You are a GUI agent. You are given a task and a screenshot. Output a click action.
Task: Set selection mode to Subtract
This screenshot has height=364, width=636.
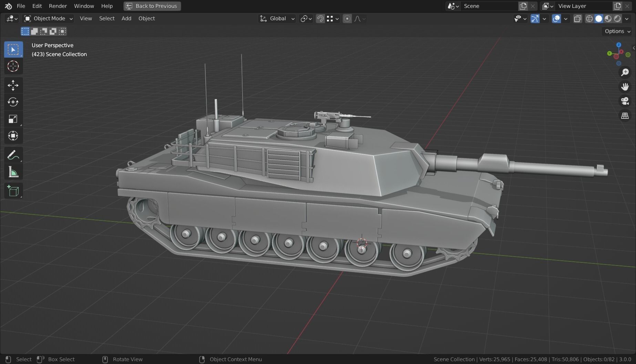[x=43, y=31]
